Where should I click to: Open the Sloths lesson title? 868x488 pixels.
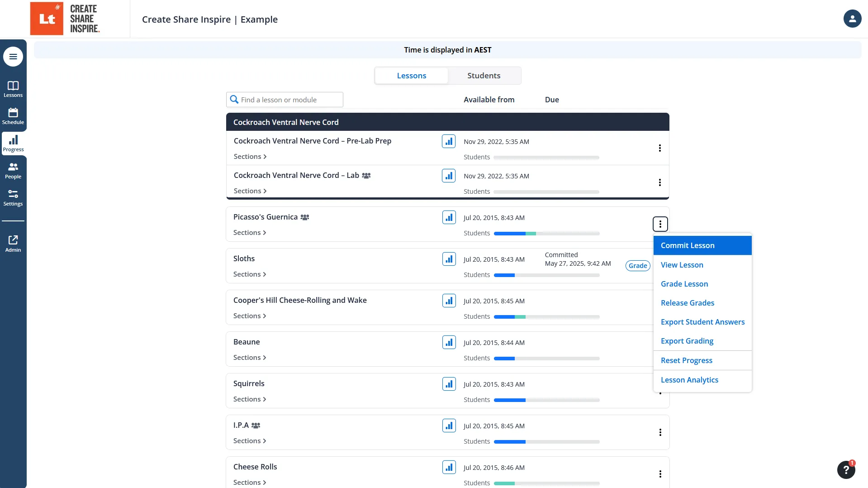click(x=244, y=258)
